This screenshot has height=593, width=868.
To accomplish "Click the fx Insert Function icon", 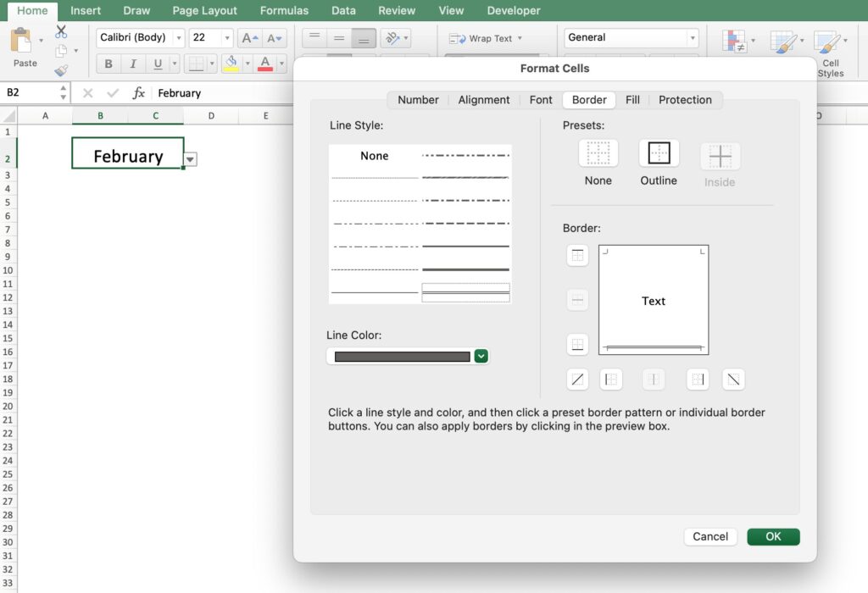I will [x=138, y=93].
